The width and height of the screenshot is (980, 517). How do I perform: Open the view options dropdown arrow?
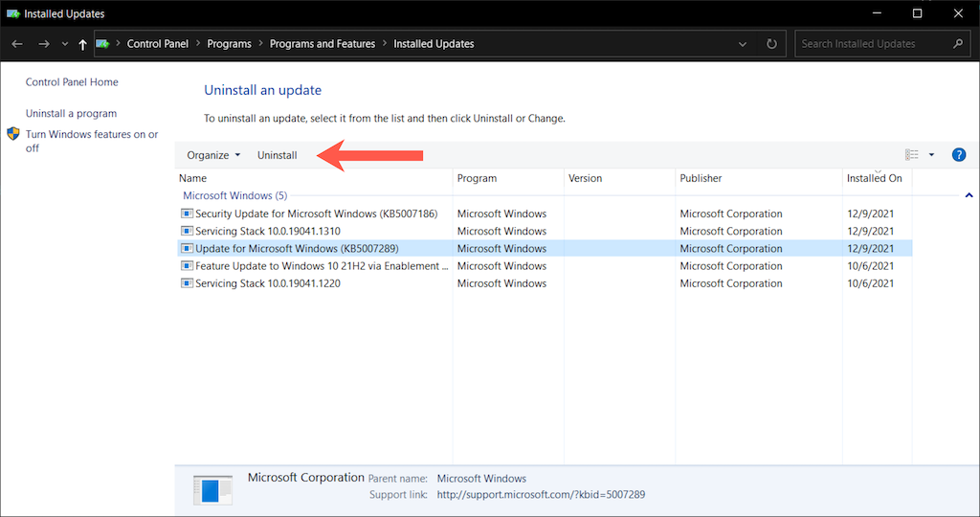tap(932, 155)
